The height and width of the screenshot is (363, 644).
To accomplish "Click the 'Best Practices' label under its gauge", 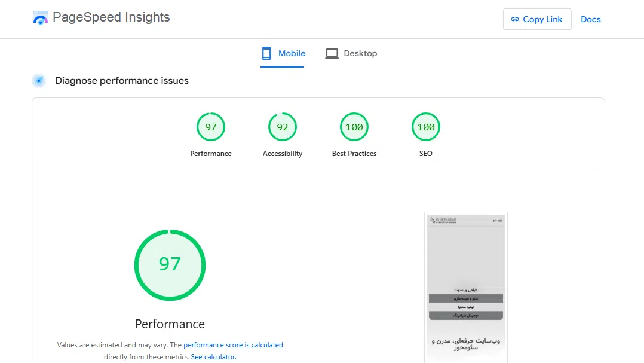I will click(354, 154).
